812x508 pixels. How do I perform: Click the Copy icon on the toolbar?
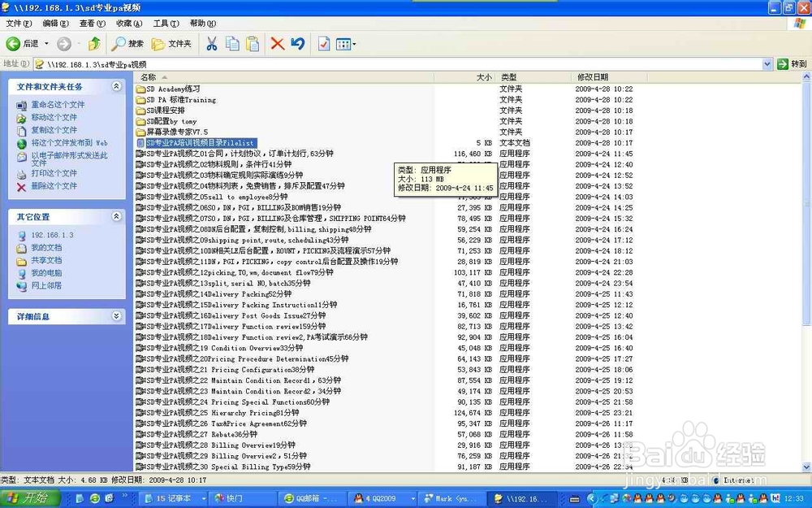[232, 44]
